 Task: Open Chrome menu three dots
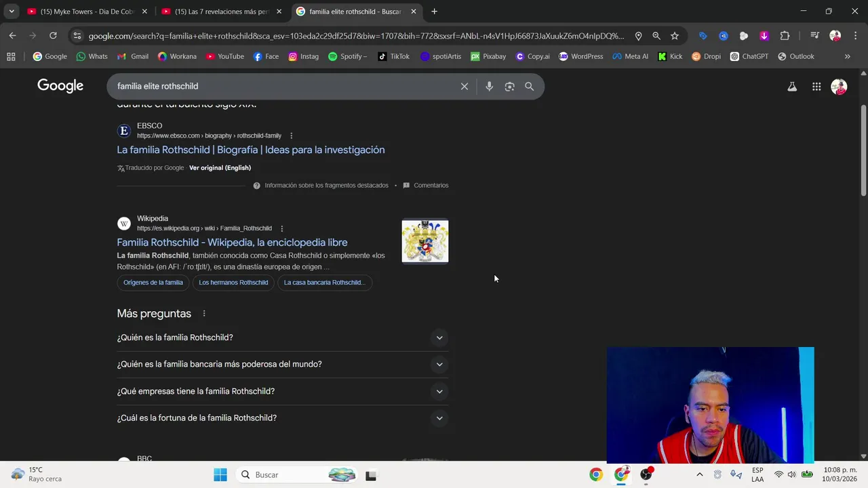[855, 36]
